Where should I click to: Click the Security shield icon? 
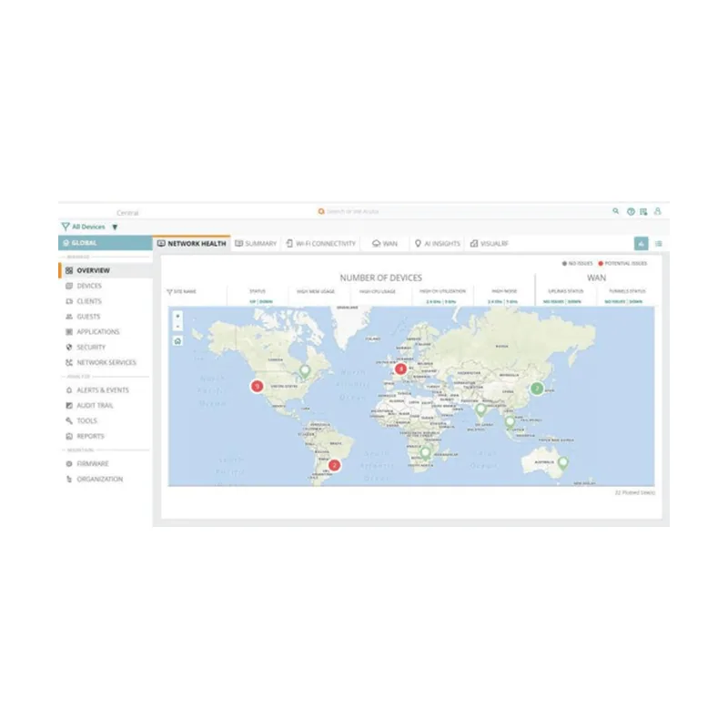point(69,348)
